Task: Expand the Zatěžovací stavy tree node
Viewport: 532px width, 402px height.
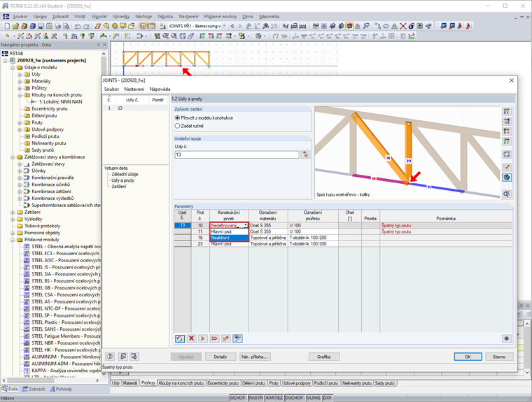Action: click(x=20, y=164)
